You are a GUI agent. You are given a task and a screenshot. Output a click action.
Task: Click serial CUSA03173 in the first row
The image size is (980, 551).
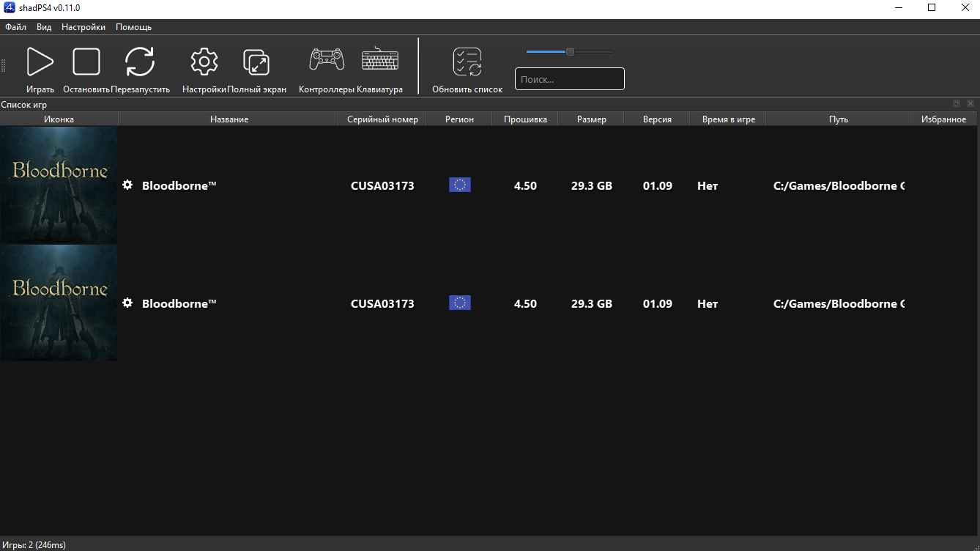(382, 185)
